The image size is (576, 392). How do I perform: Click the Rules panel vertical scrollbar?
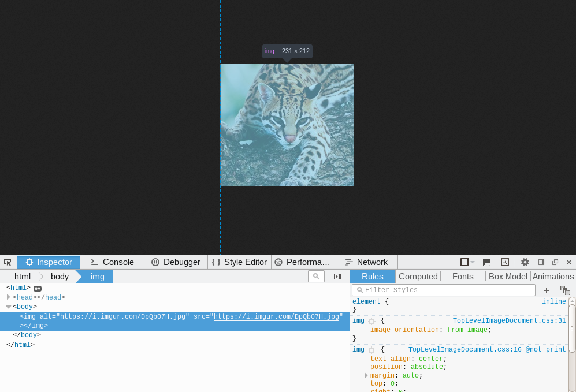tap(572, 328)
